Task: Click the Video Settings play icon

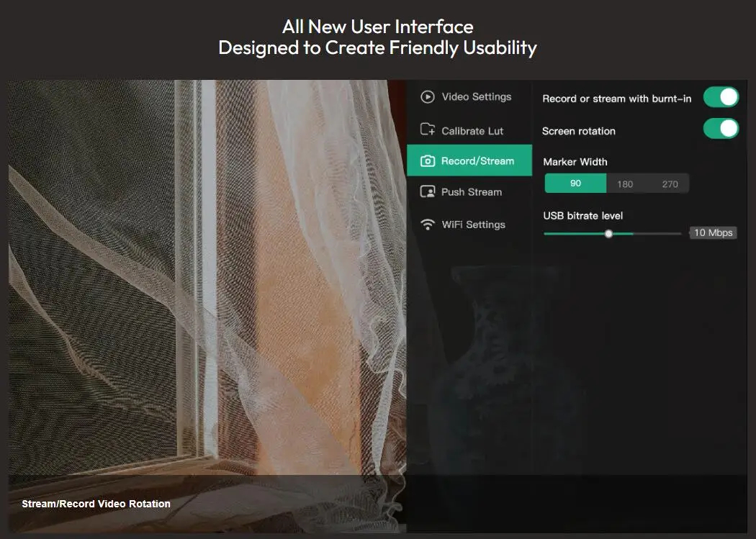Action: pos(430,96)
